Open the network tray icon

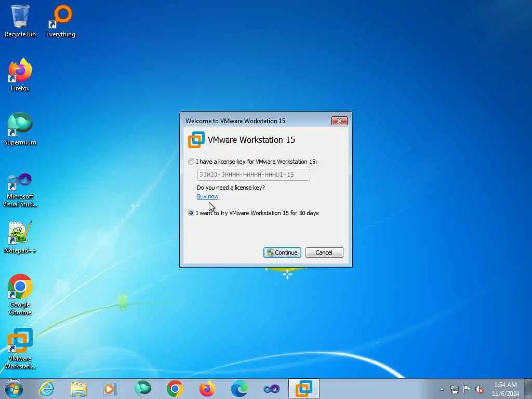(454, 389)
